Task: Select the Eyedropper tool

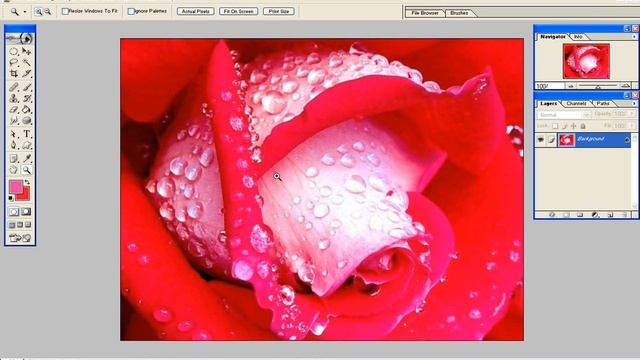Action: coord(27,158)
